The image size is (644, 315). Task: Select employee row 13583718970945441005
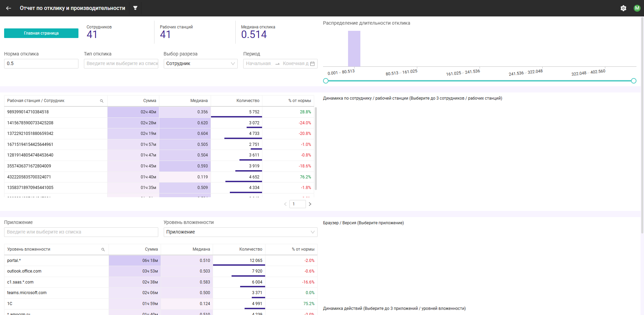[159, 188]
